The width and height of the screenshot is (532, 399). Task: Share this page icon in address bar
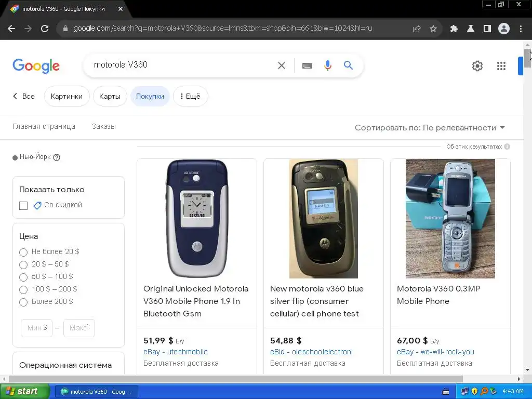[x=416, y=29]
